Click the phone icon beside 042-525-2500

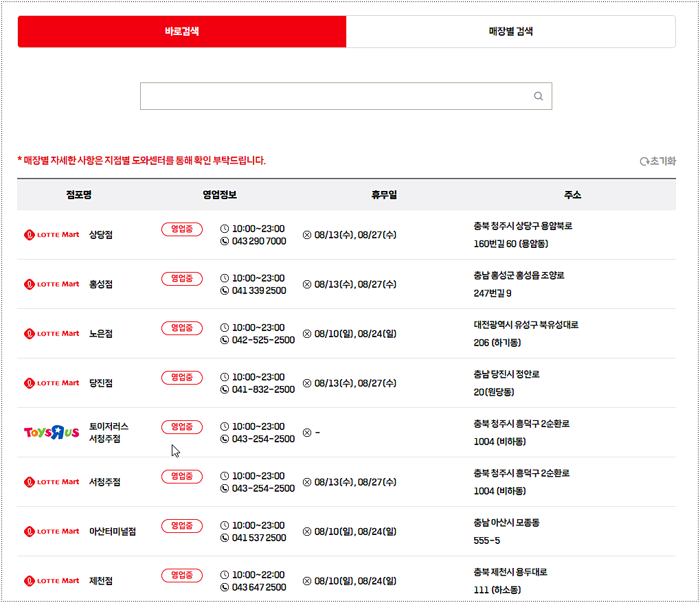225,341
